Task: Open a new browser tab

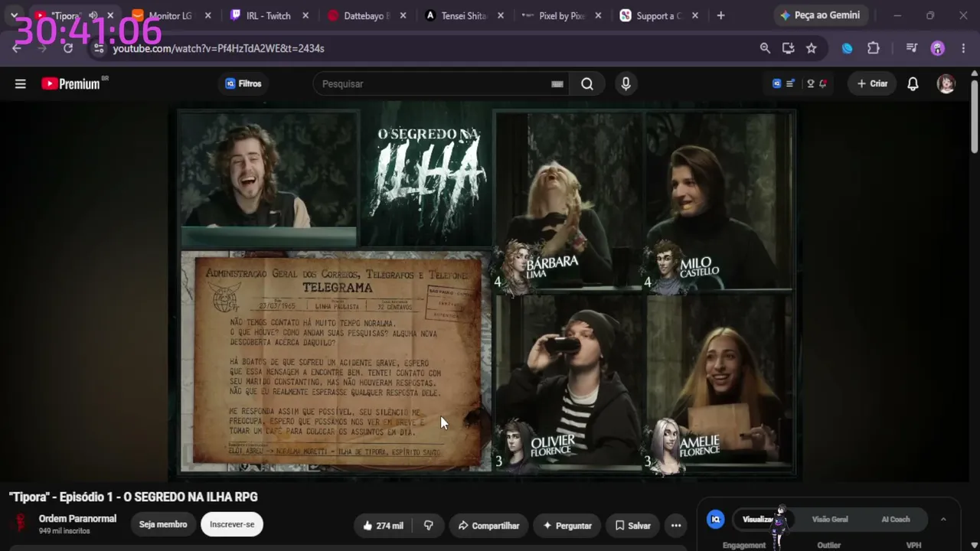Action: point(720,15)
